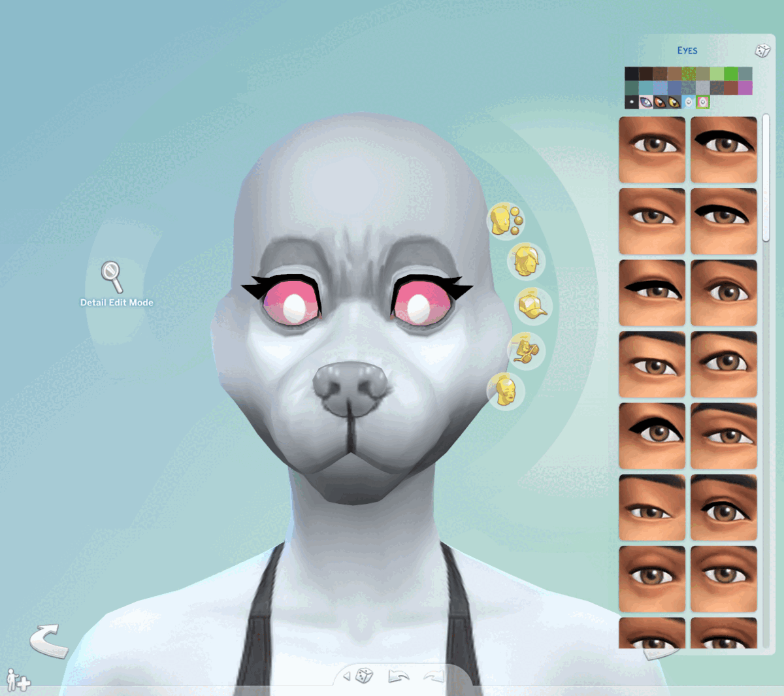Pick the dark brown eye color swatch
This screenshot has height=696, width=784.
[x=646, y=74]
